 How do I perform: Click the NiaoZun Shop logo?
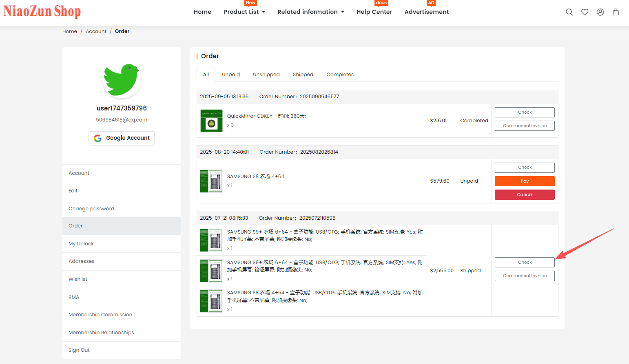42,11
